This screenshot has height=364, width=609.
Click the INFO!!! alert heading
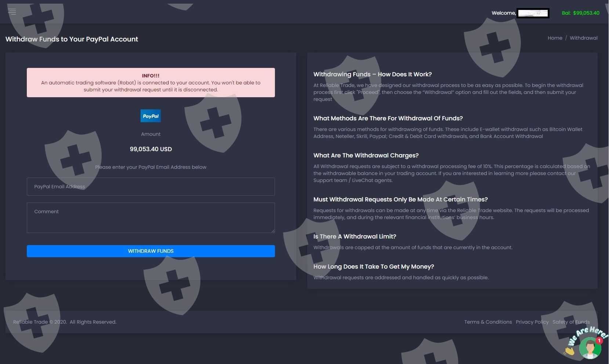tap(151, 76)
